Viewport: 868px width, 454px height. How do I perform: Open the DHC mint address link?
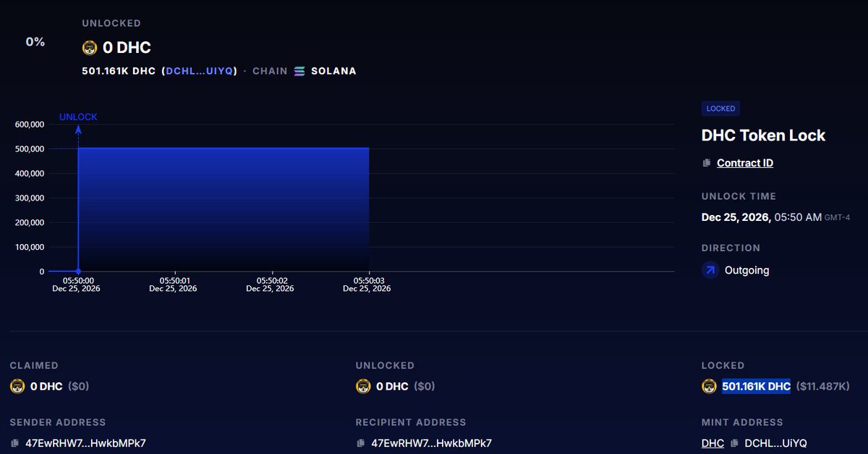712,443
